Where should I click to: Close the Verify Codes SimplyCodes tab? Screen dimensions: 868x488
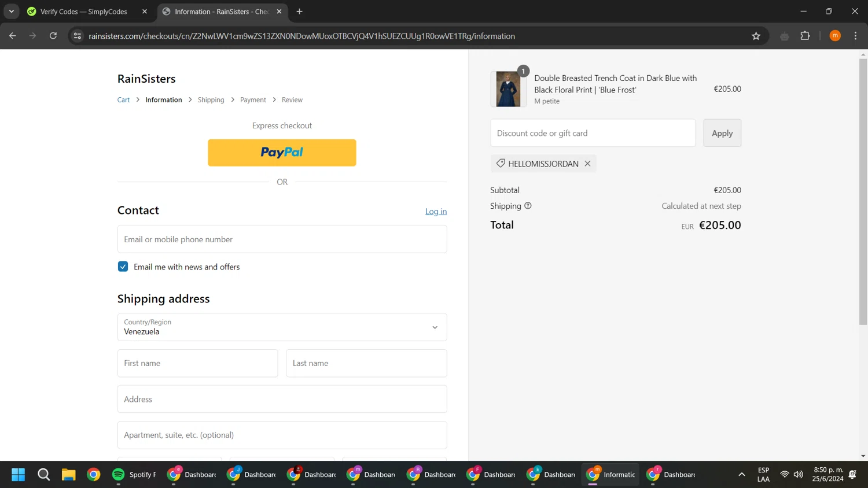pyautogui.click(x=145, y=12)
